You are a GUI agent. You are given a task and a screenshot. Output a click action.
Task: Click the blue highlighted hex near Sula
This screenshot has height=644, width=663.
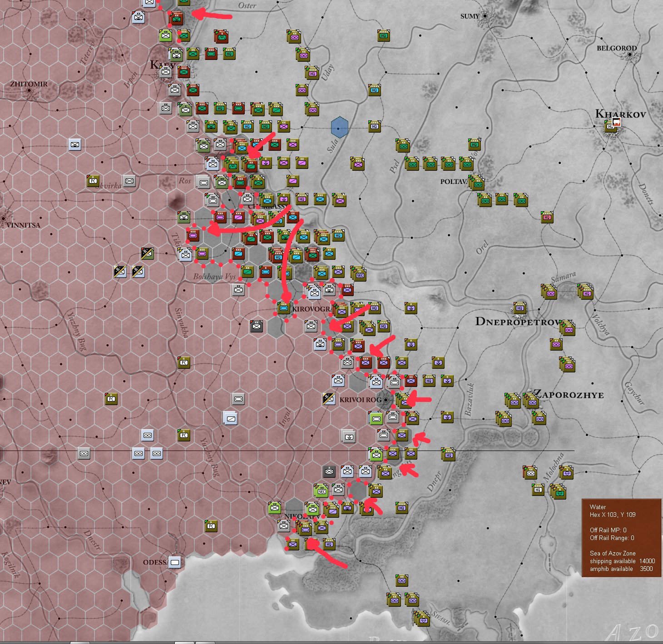(x=340, y=127)
